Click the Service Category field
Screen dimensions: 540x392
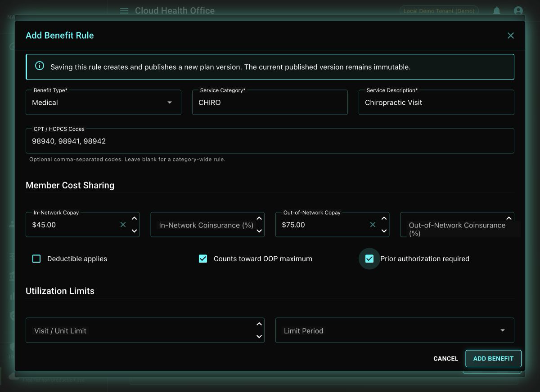[x=270, y=102]
